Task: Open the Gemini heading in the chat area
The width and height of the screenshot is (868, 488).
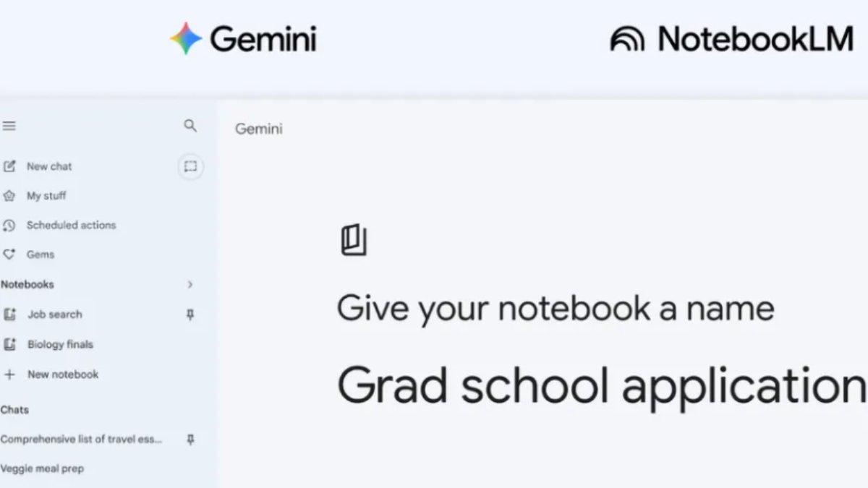Action: click(258, 129)
